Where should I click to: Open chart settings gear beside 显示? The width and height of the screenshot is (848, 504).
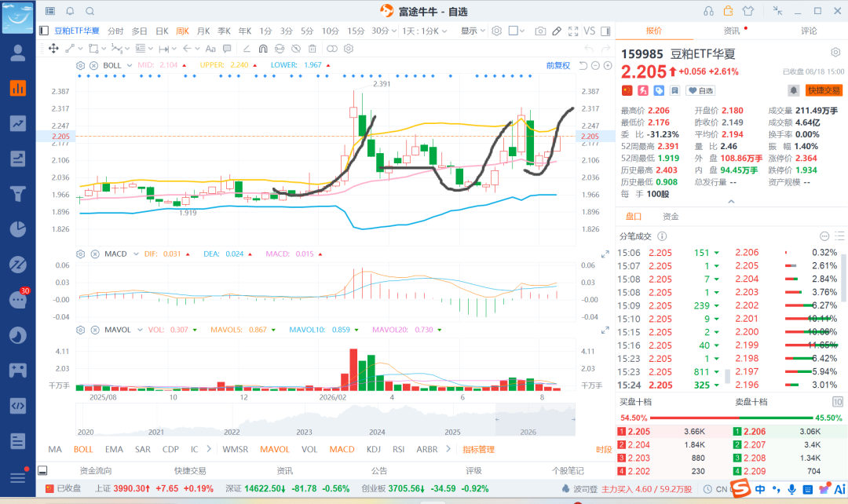click(496, 31)
